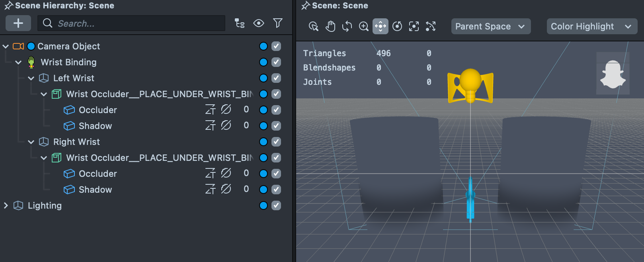Click the blue color dot for Right Wrist
This screenshot has width=644, height=262.
263,142
